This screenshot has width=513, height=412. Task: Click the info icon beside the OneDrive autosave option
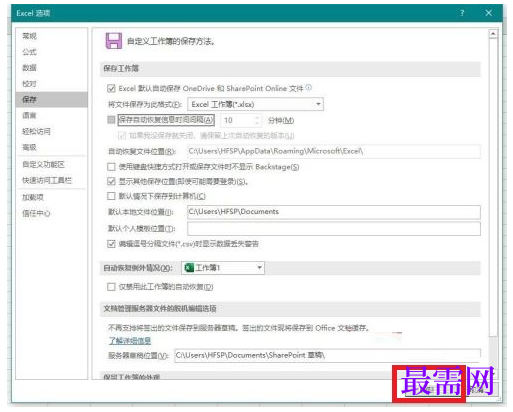309,88
